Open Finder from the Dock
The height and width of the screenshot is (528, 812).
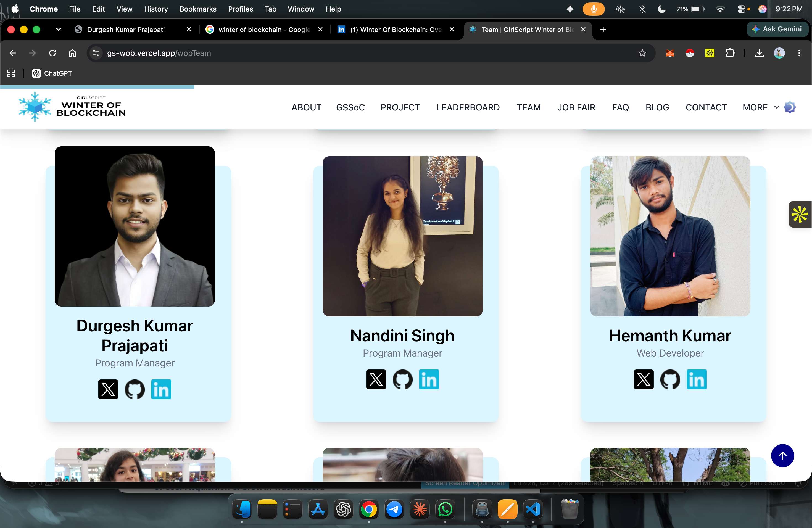click(242, 509)
